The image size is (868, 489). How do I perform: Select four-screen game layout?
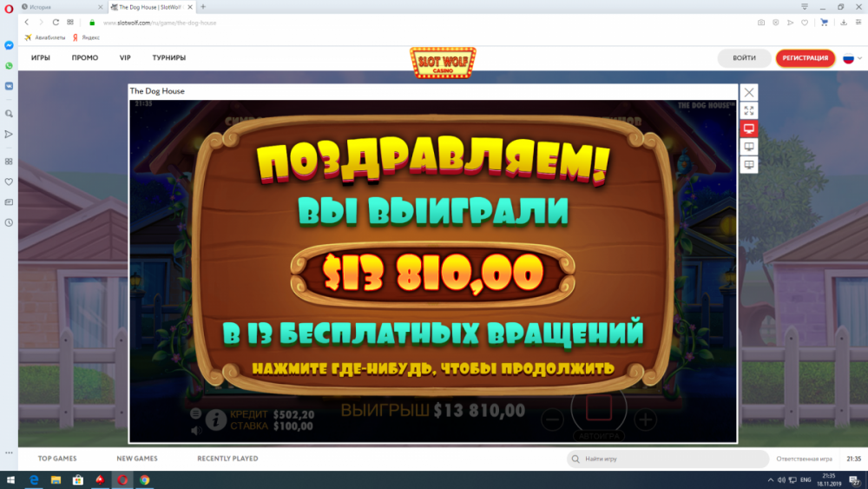pos(749,164)
